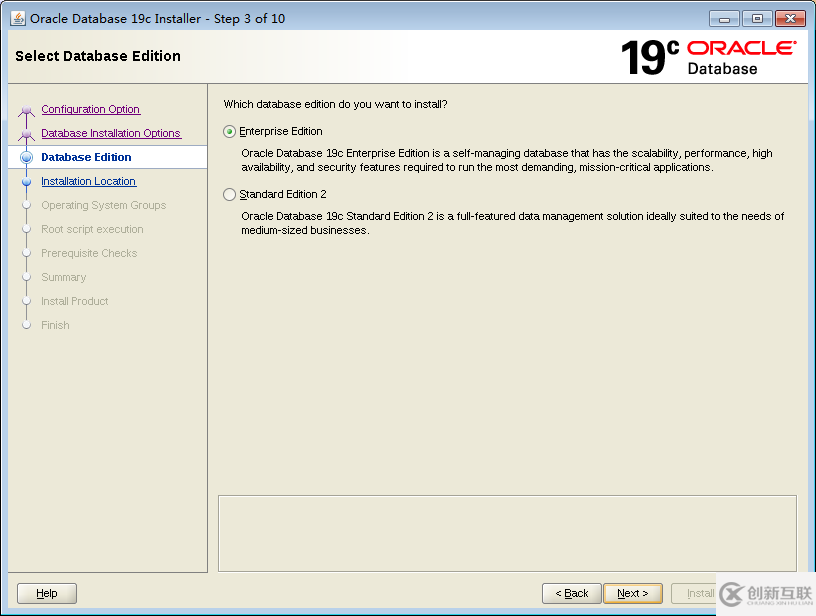This screenshot has height=616, width=816.
Task: Click the 'Select Database Edition' heading
Action: [98, 56]
